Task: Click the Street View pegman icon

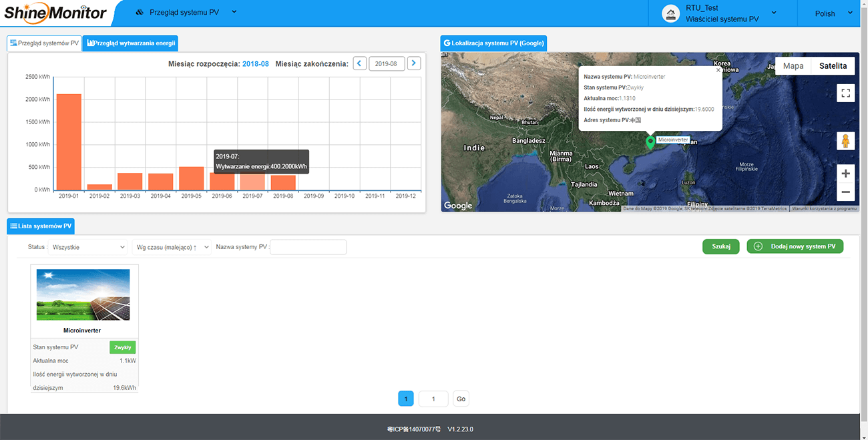Action: pyautogui.click(x=845, y=142)
